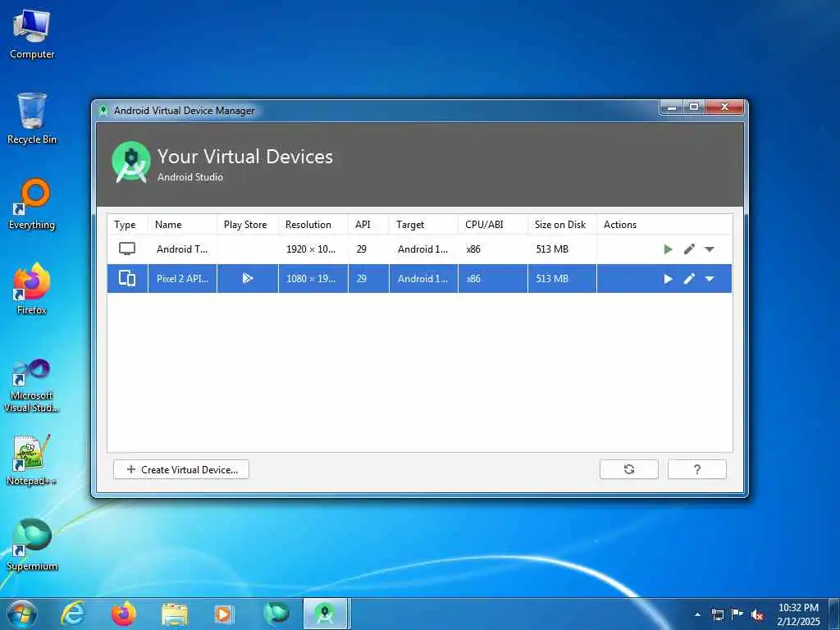Click the 513 MB cell in Pixel 2 row

(562, 279)
